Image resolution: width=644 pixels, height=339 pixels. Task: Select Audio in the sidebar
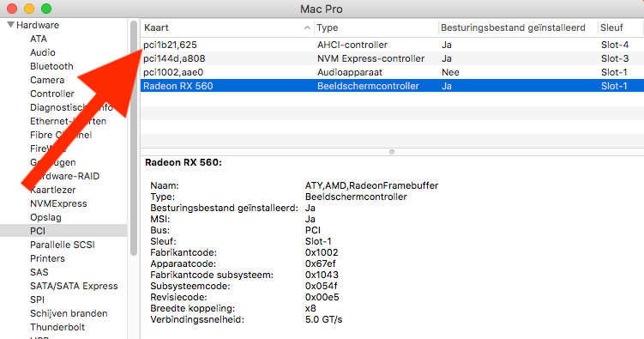pos(43,52)
